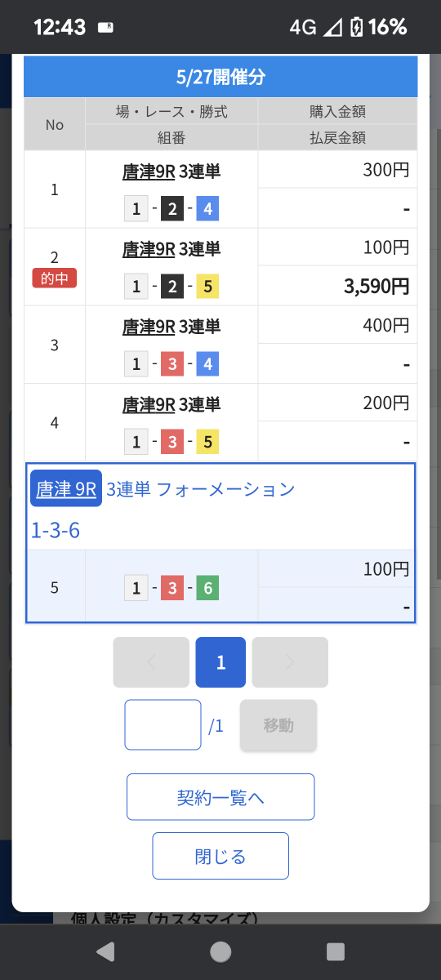Tap the green number 6 boat badge
The image size is (441, 980).
(207, 588)
